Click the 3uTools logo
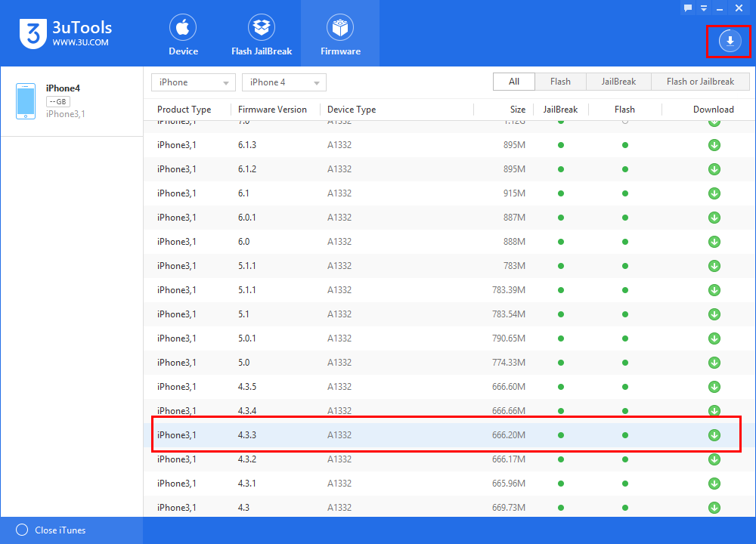Screen dimensions: 756x544 pos(33,34)
